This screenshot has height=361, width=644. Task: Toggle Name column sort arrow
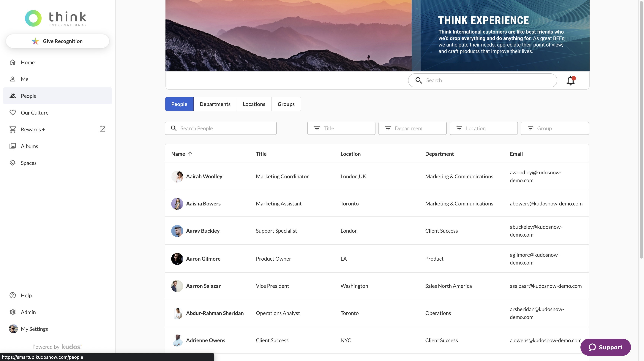190,154
